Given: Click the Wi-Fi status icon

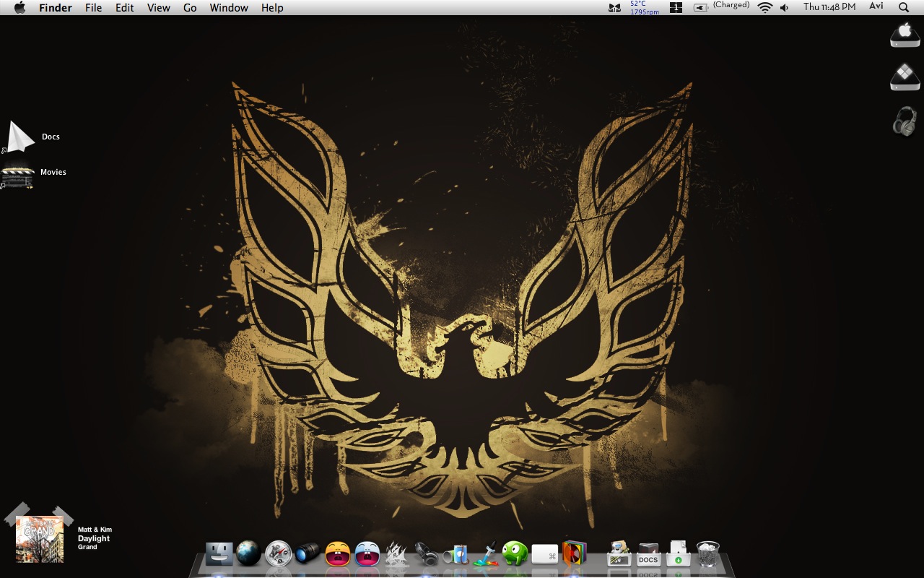Looking at the screenshot, I should click(764, 7).
